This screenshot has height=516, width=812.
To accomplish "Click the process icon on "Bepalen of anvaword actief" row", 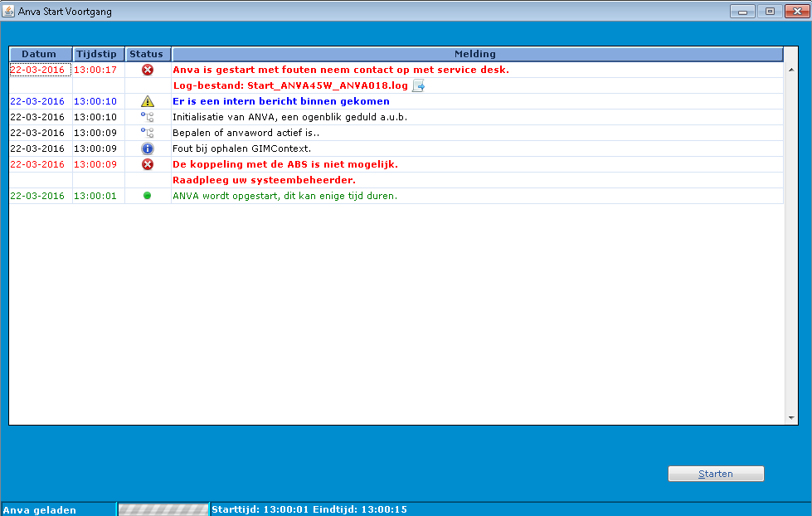I will coord(147,133).
